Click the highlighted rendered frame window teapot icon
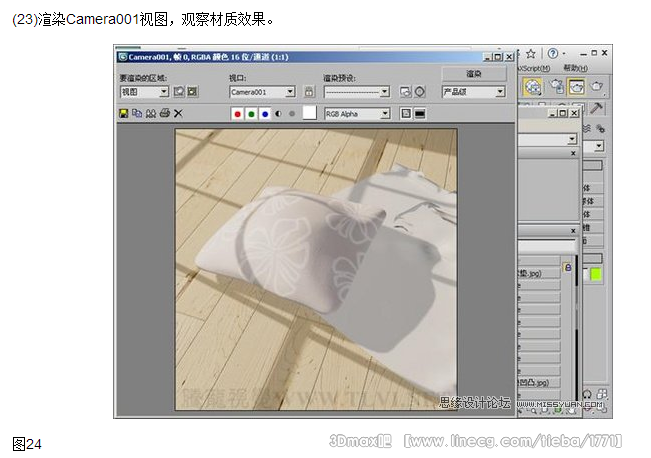This screenshot has width=651, height=458. click(577, 87)
